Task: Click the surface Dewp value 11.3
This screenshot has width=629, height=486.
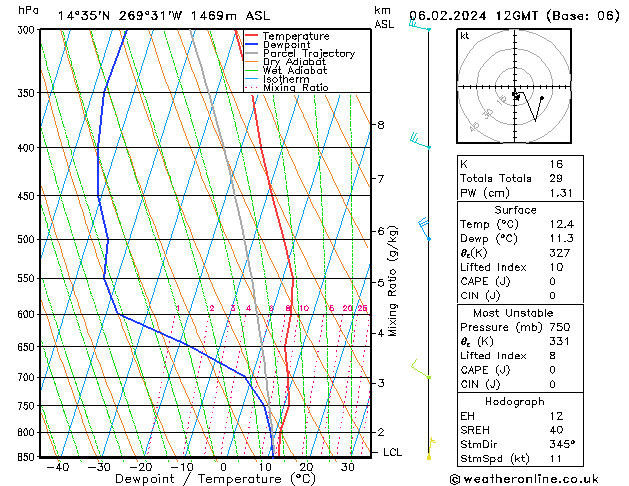Action: (562, 238)
